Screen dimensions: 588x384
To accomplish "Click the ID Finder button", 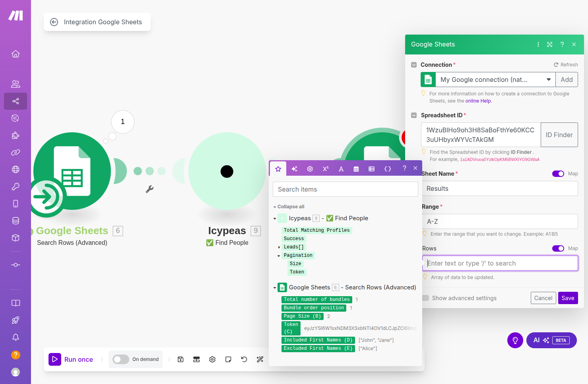I will click(x=559, y=135).
